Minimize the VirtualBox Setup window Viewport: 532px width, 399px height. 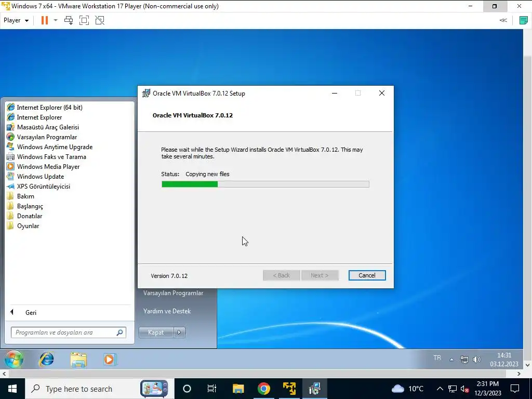(x=335, y=94)
